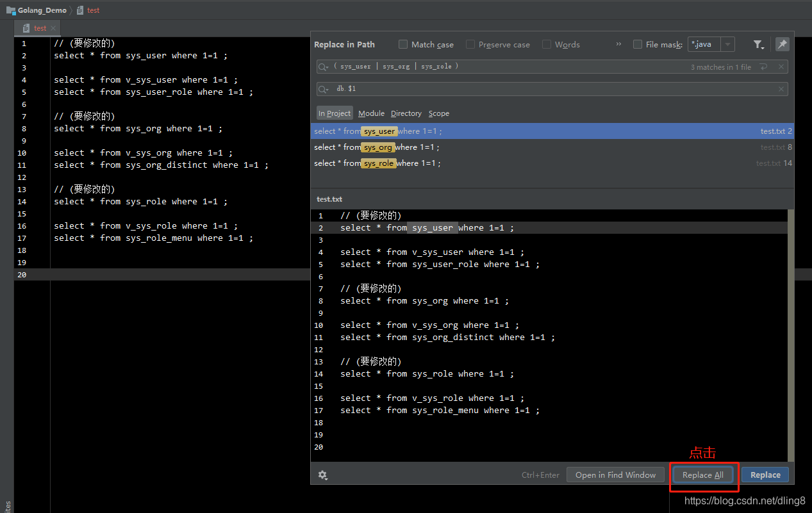The width and height of the screenshot is (812, 513).
Task: Click the pin dialog icon in Replace in Path
Action: click(782, 44)
